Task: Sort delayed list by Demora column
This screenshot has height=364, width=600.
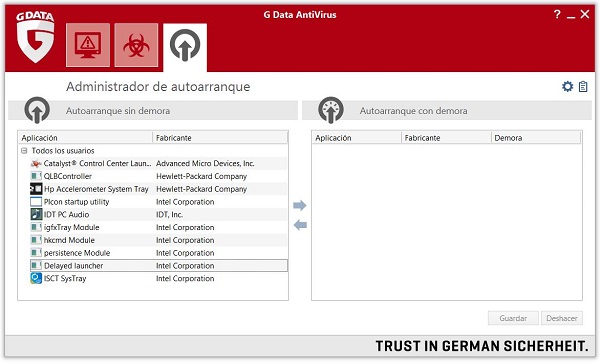Action: point(536,138)
